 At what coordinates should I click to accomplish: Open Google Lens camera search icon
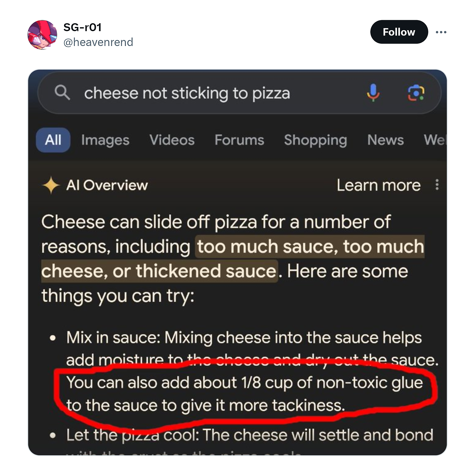[416, 93]
